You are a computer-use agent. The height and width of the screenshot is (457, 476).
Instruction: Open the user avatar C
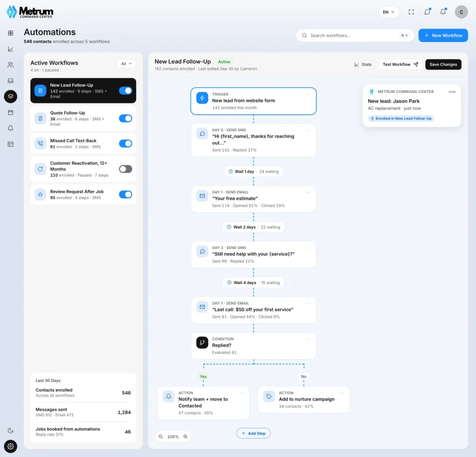pos(461,12)
